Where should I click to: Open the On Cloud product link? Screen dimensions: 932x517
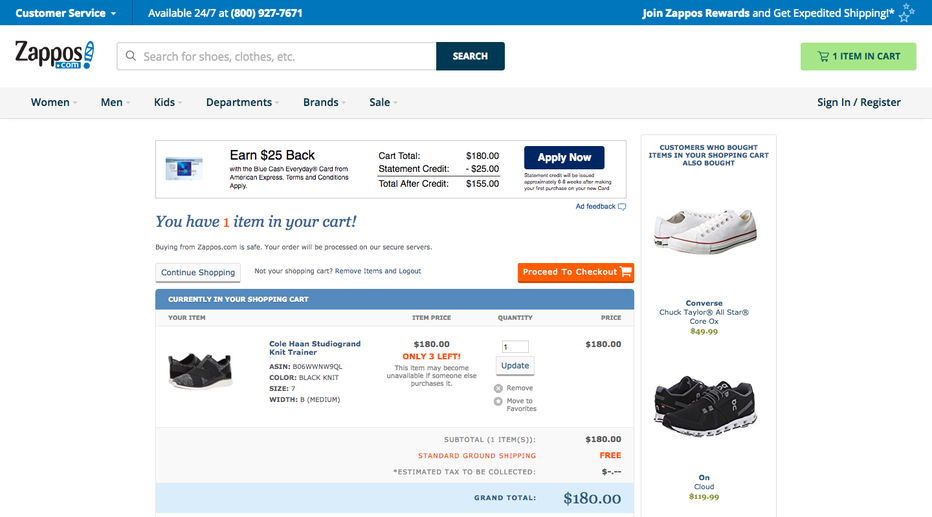click(x=704, y=482)
